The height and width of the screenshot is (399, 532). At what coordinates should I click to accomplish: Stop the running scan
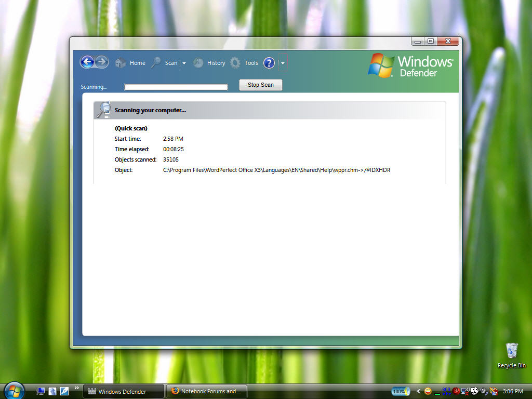click(261, 85)
